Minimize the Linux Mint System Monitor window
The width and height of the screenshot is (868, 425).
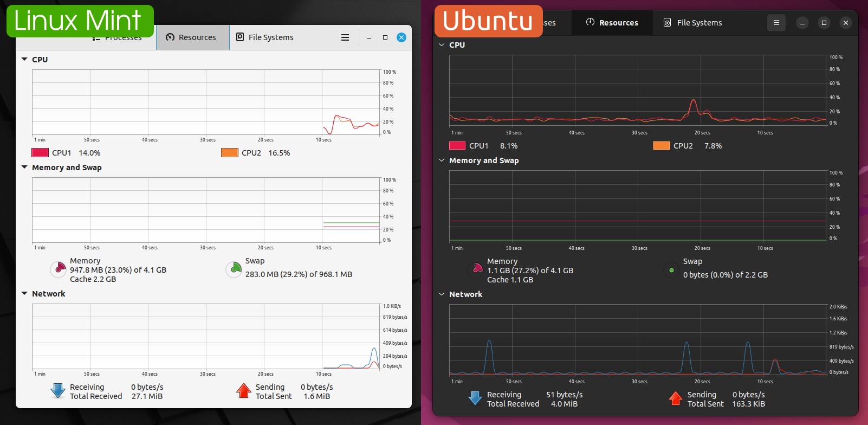click(x=369, y=38)
